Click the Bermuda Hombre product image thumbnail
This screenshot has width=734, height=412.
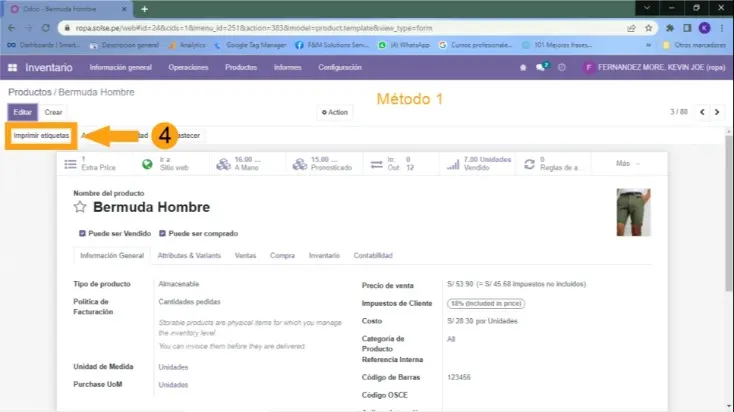pyautogui.click(x=632, y=212)
